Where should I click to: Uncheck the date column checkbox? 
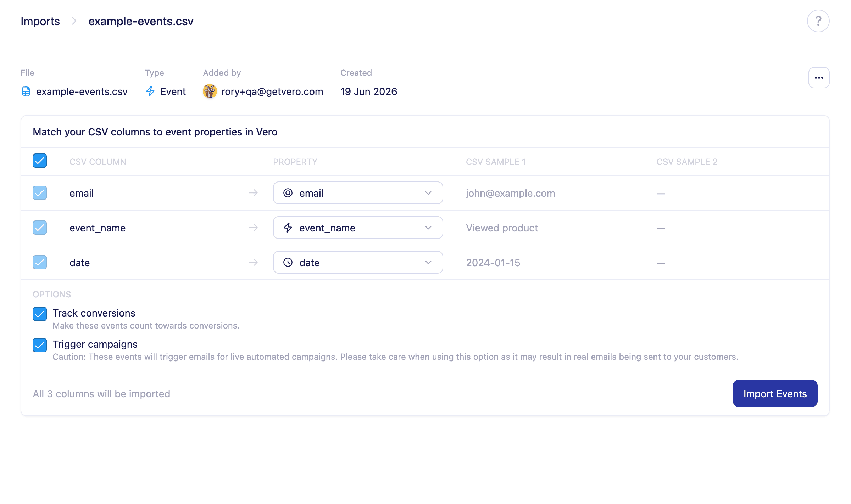click(x=40, y=262)
